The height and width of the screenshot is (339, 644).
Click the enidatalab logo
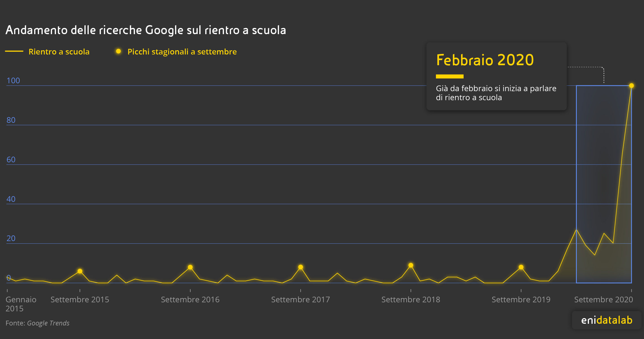pos(606,320)
